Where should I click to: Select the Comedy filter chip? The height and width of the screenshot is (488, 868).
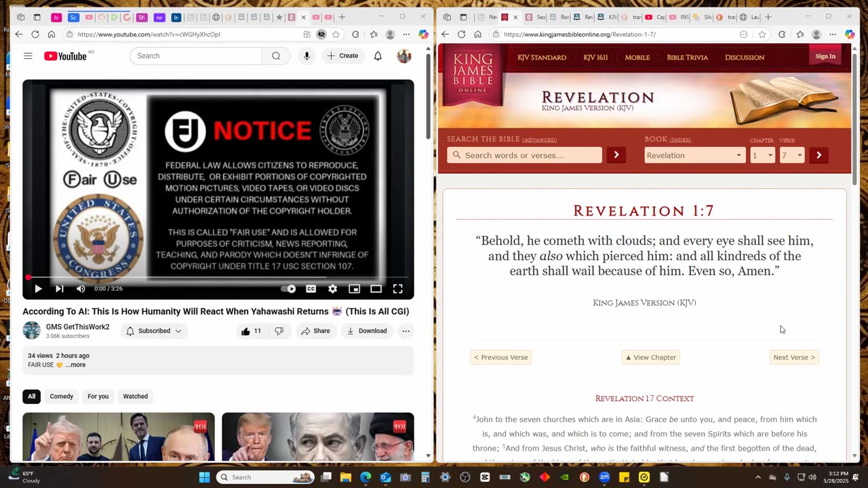coord(61,396)
